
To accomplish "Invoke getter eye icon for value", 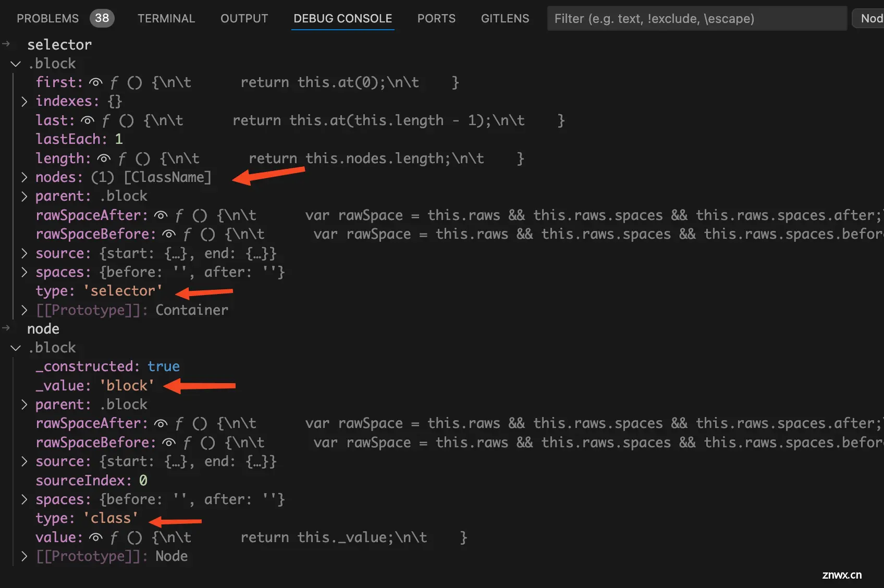I will (96, 537).
